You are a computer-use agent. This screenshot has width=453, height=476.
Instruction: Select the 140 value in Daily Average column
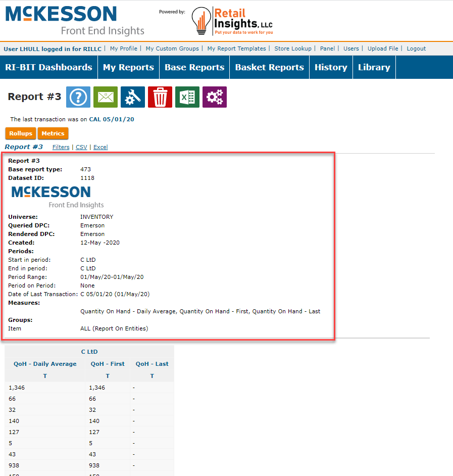pos(14,421)
